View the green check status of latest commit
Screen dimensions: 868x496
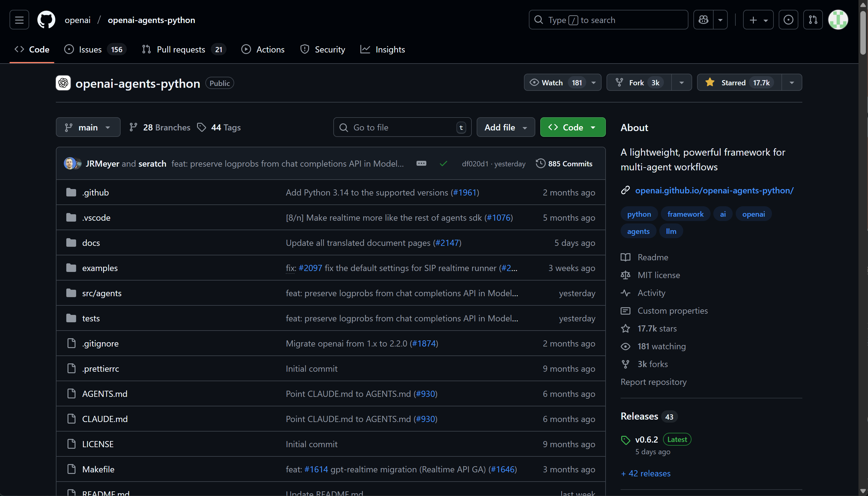tap(443, 164)
